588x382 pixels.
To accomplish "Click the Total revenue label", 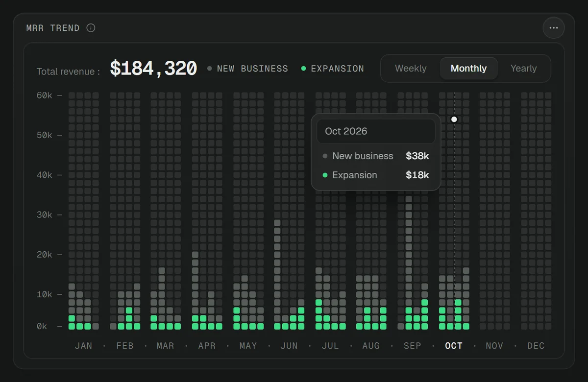I will click(x=68, y=72).
